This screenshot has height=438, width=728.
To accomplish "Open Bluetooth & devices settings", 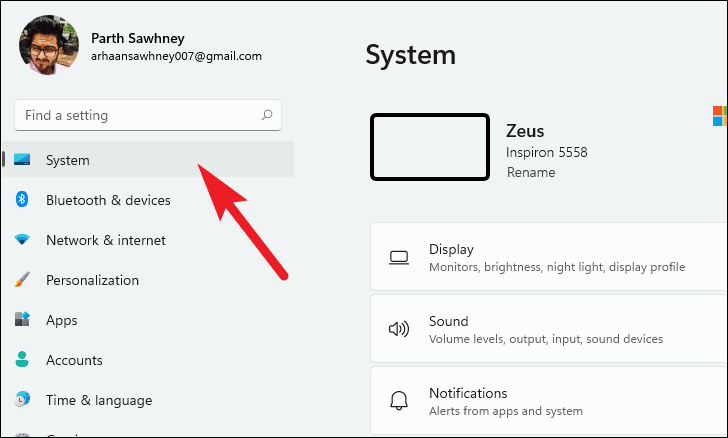I will coord(148,200).
